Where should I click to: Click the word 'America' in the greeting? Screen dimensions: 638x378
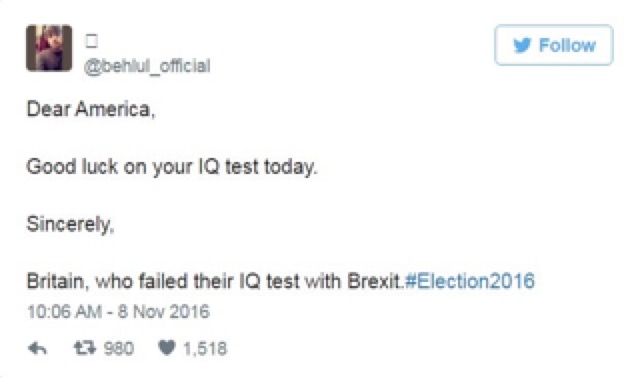(x=113, y=109)
